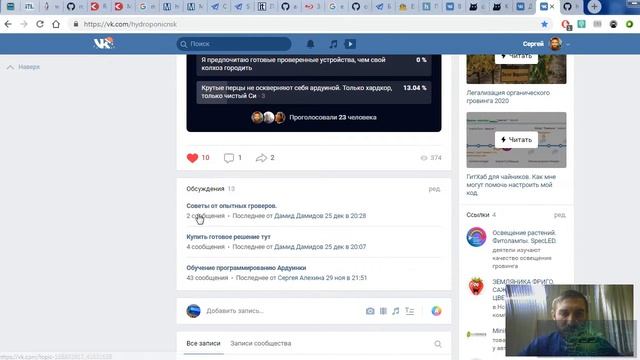The width and height of the screenshot is (640, 360).
Task: Click the colorful circle icon in the composer
Action: tap(436, 311)
